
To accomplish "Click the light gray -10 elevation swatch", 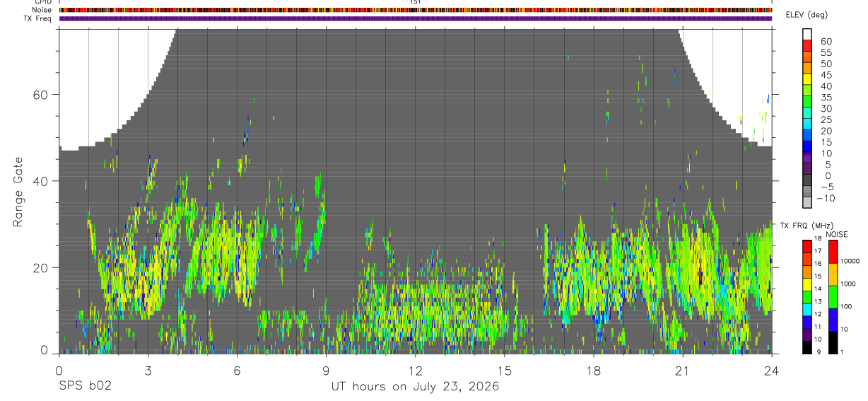I will [807, 201].
